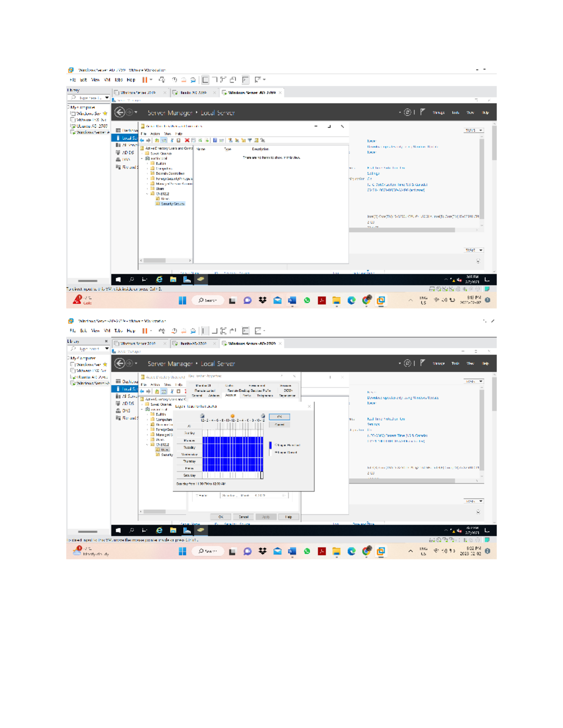The width and height of the screenshot is (563, 728).
Task: Open Word from the lower host taskbar
Action: (292, 551)
